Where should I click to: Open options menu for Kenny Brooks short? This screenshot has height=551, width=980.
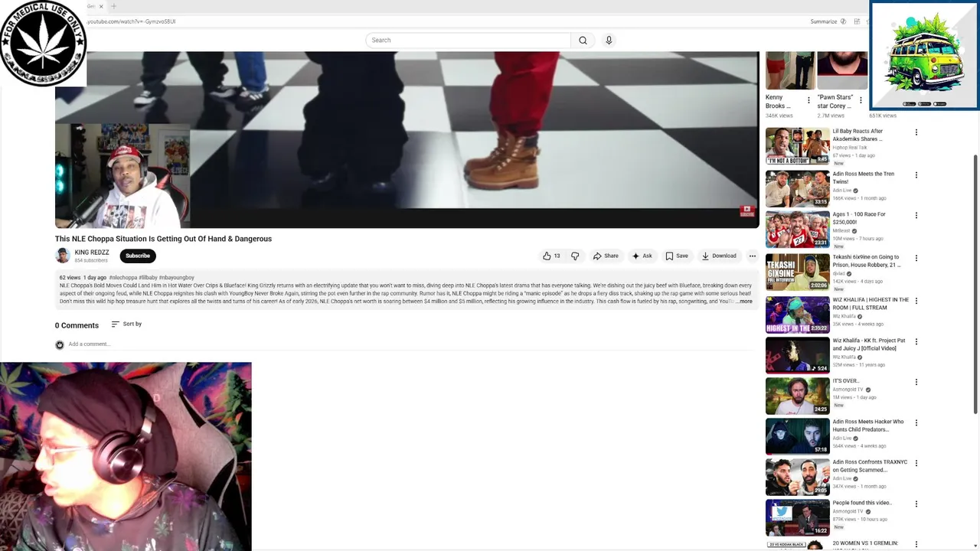[x=808, y=100]
